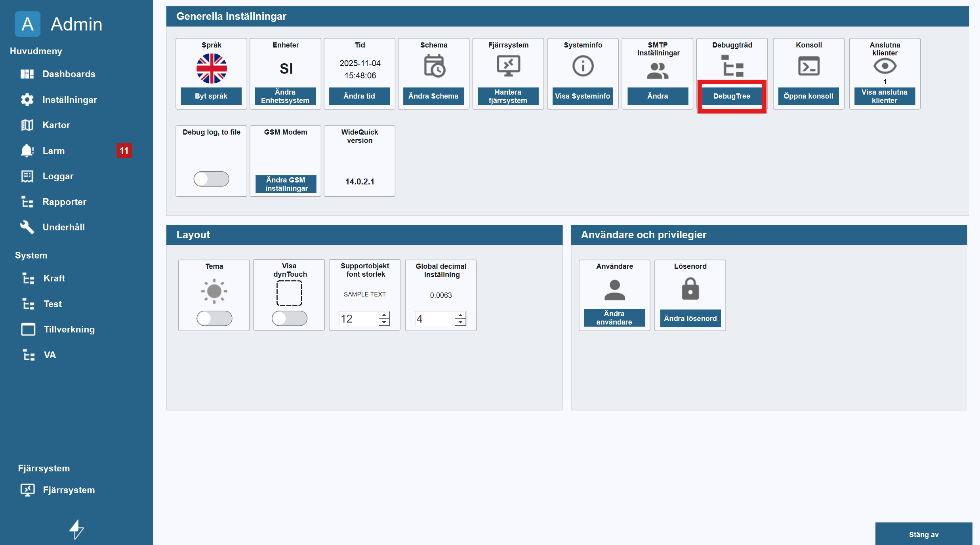Click the lightning bolt icon at sidebar bottom
Screen dimensions: 980x545
[x=76, y=529]
